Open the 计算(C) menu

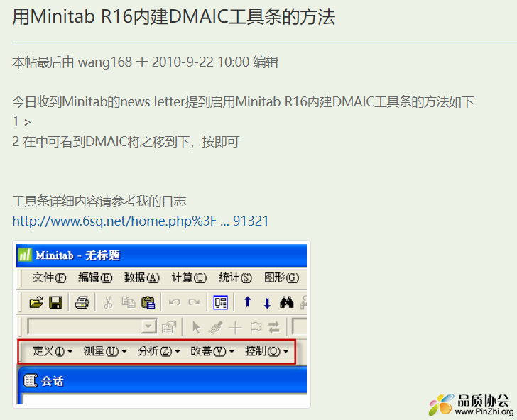tap(189, 277)
